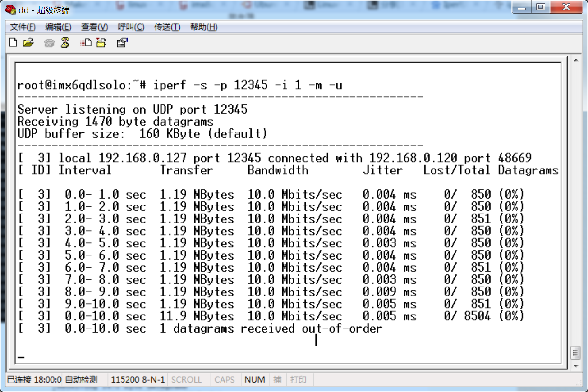Click the 自动检测 status bar indicator

(81, 379)
